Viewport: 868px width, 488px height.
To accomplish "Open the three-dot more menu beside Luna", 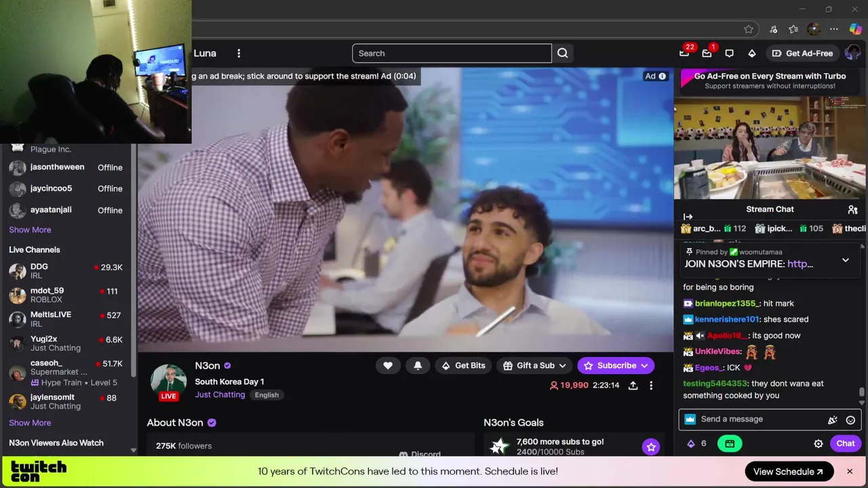I will (x=239, y=53).
